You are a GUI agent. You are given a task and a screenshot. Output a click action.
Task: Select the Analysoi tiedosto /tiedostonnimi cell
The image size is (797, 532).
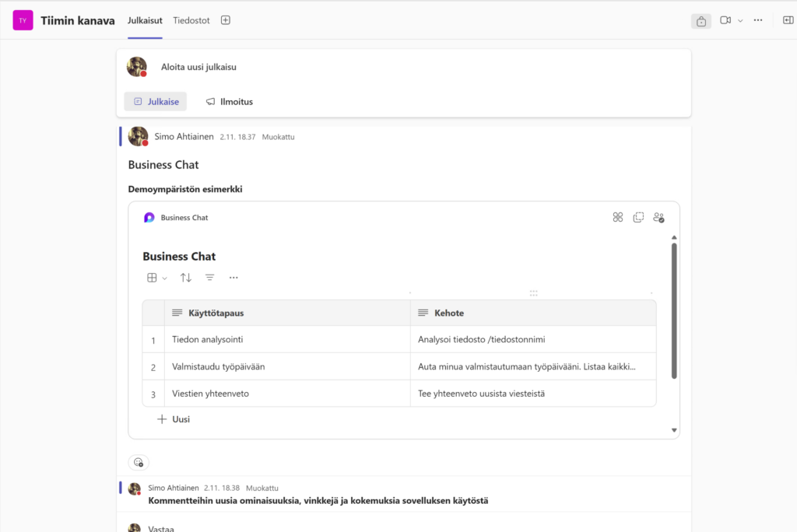click(x=533, y=339)
